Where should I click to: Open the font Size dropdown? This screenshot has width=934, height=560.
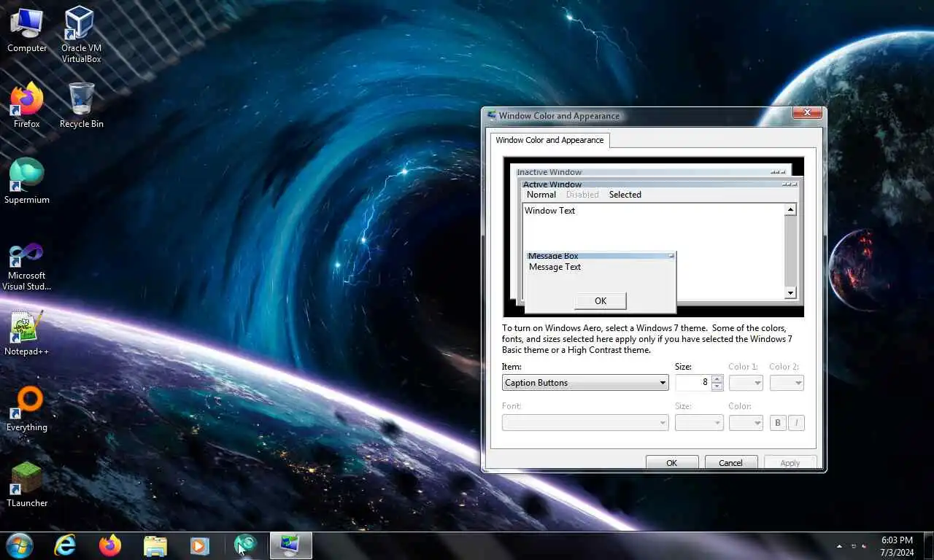tap(699, 423)
